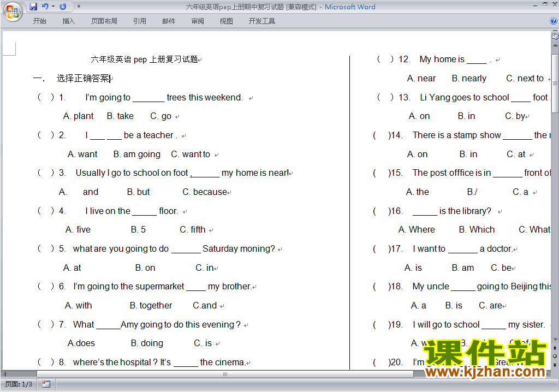Click option 'B. take' under question 1
Image resolution: width=559 pixels, height=392 pixels.
120,116
